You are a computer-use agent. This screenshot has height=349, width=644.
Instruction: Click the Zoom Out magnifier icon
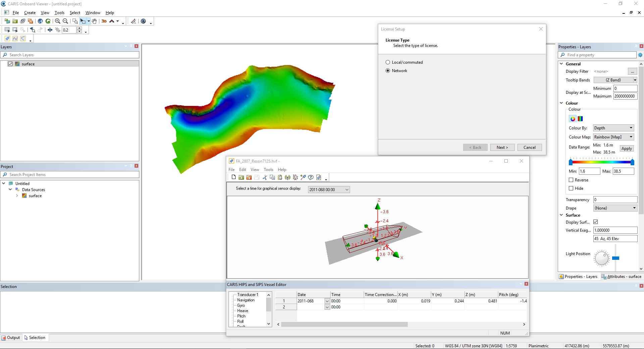[x=65, y=21]
